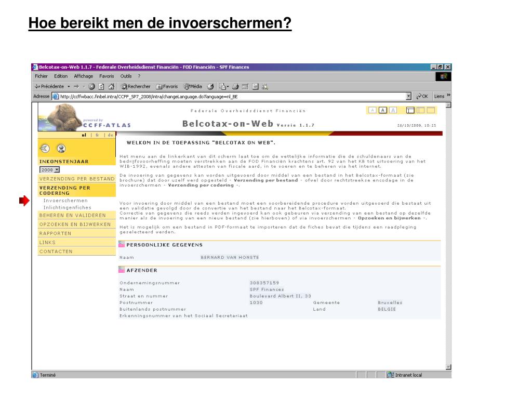Click the Terminé status bar text
Screen dimensions: 532x399
click(47, 375)
